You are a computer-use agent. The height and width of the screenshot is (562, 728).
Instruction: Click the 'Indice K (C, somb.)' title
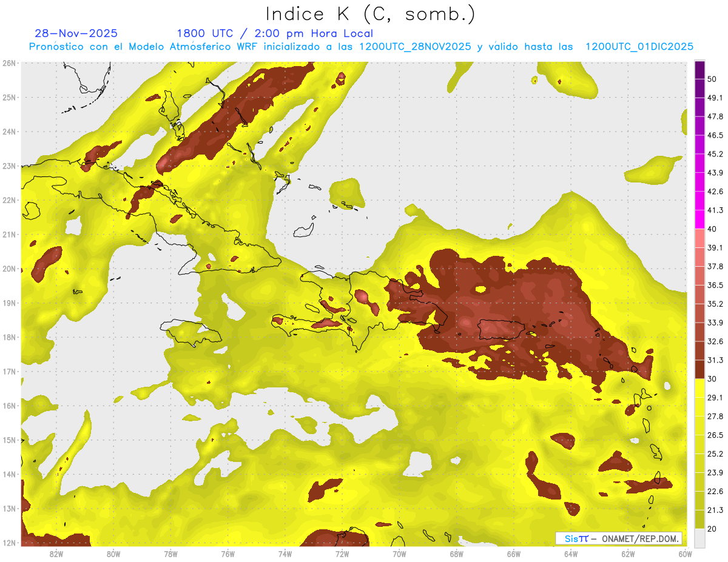(371, 14)
